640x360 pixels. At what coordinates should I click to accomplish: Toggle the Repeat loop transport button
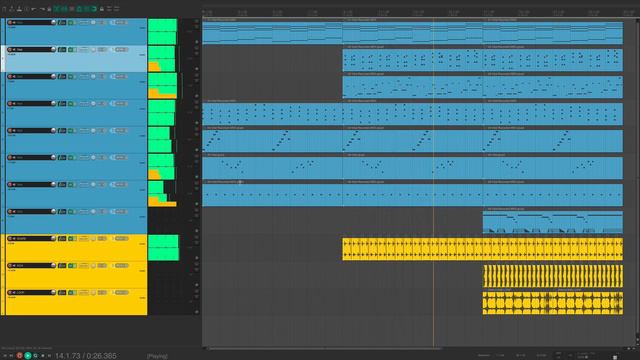[x=36, y=356]
